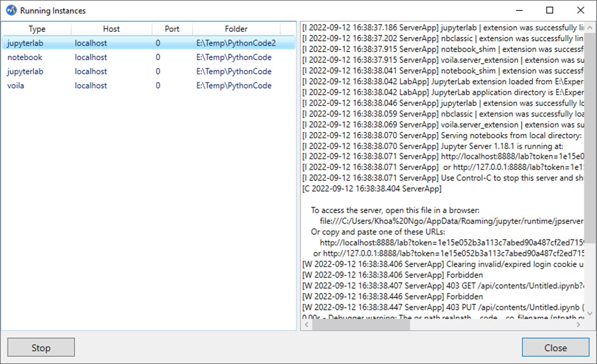
Task: Maximize the Running Instances window
Action: point(549,10)
